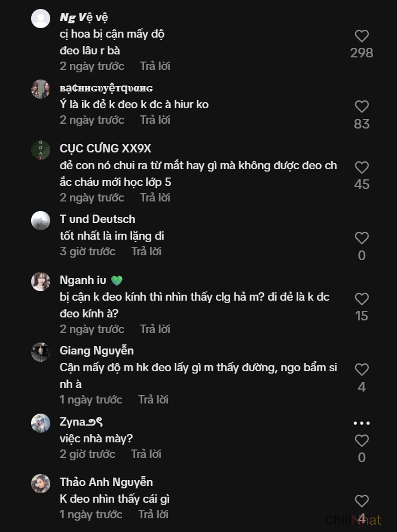
Task: Tap the heart on BạchNguyệtQuang's comment
Action: tap(362, 106)
